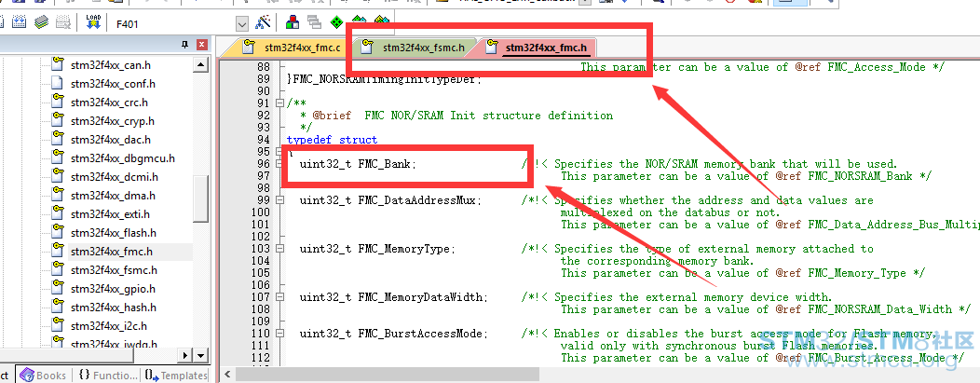
Task: Click 'uint32_t FMC_BurstAccessMode;' declaration text
Action: coord(394,334)
